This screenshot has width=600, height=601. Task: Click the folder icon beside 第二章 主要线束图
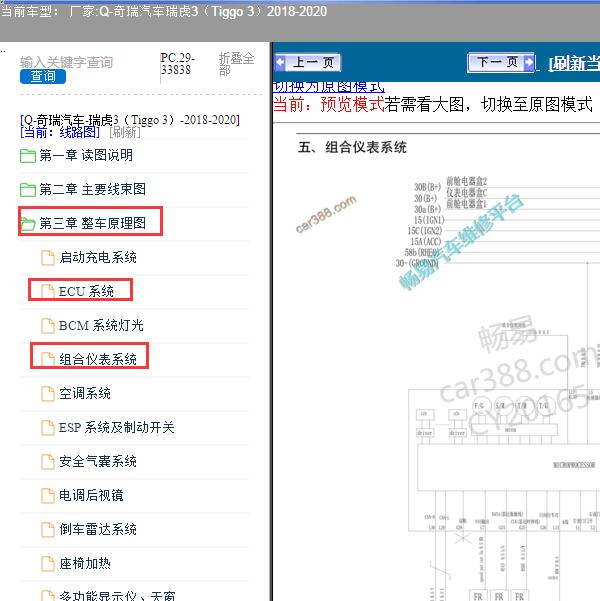28,190
